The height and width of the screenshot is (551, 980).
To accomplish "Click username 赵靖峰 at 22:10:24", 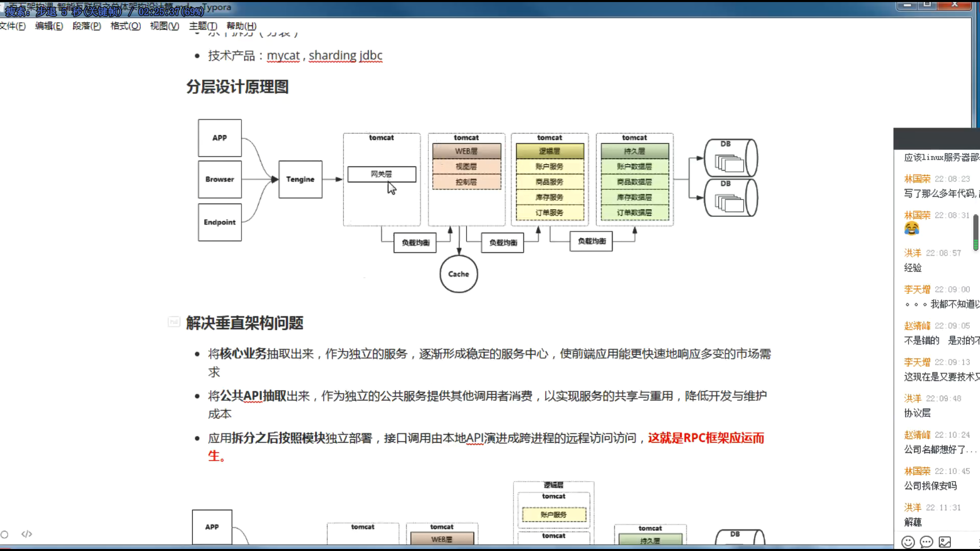I will click(x=917, y=435).
